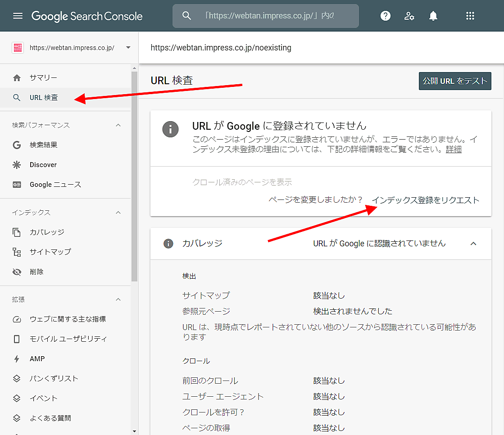Screen dimensions: 504x435
Task: Open モバイル ユーザビリティ report
Action: (x=68, y=339)
